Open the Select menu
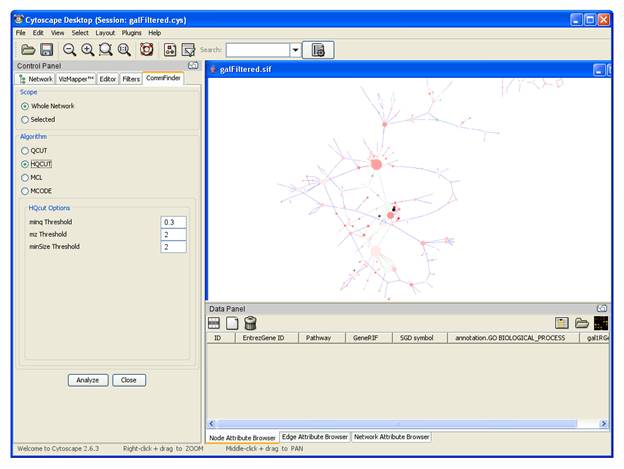 80,33
